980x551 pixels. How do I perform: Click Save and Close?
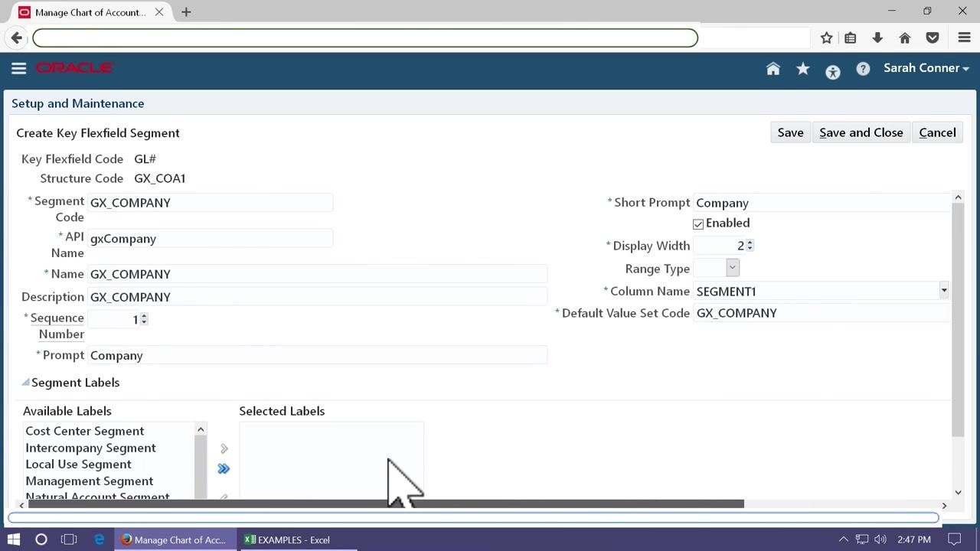click(861, 132)
